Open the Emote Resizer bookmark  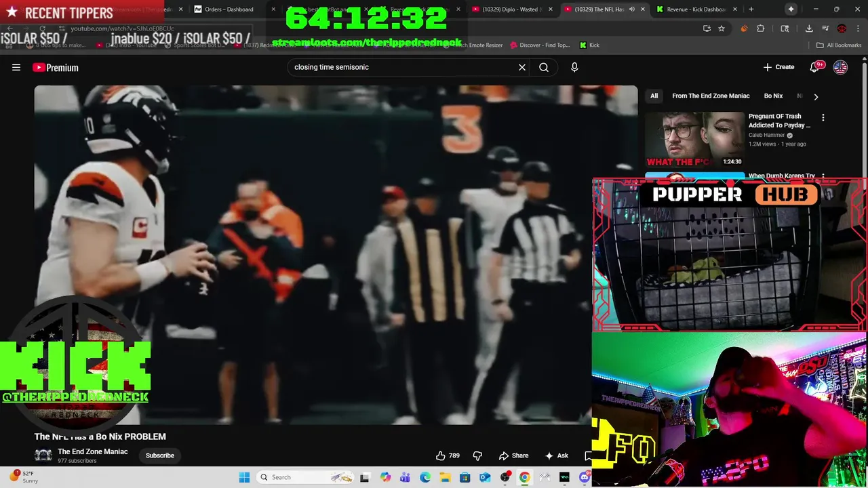pos(479,45)
